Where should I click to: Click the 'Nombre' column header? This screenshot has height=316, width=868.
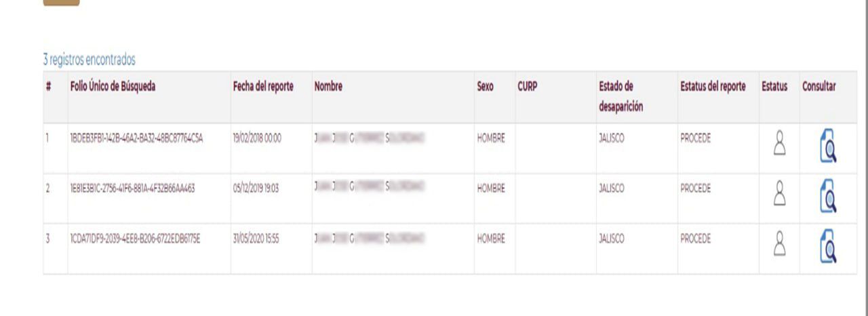pos(328,87)
